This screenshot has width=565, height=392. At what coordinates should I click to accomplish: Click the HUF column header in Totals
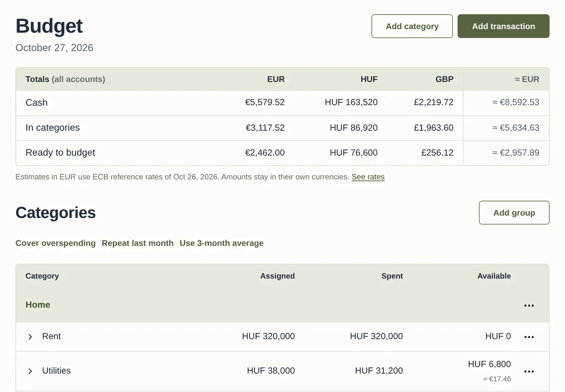369,80
